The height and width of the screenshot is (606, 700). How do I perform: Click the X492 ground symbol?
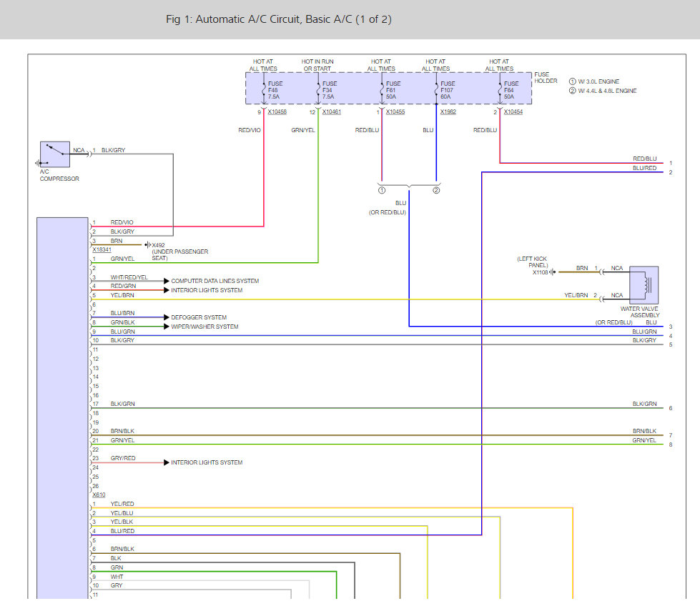coord(148,245)
